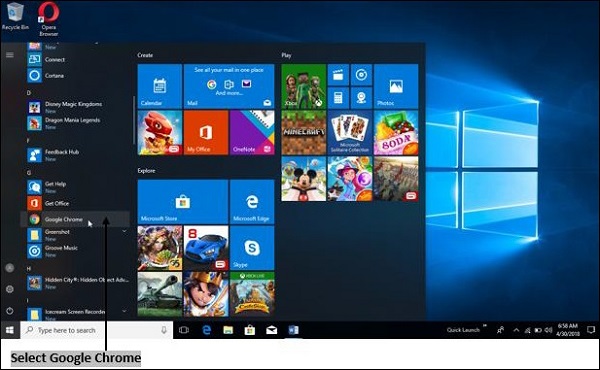Launch Cortana from app list
Screen dimensions: 600x370
[x=75, y=75]
